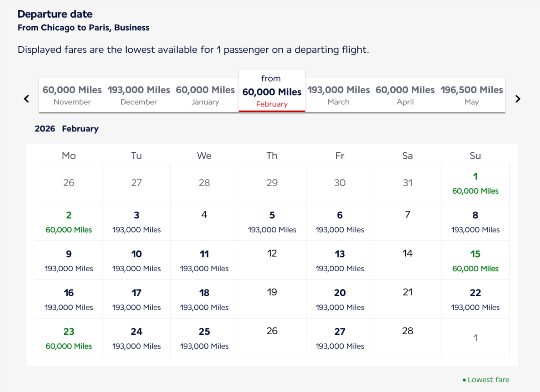Click the green lowest fare indicator dot
This screenshot has height=392, width=540.
coord(464,380)
